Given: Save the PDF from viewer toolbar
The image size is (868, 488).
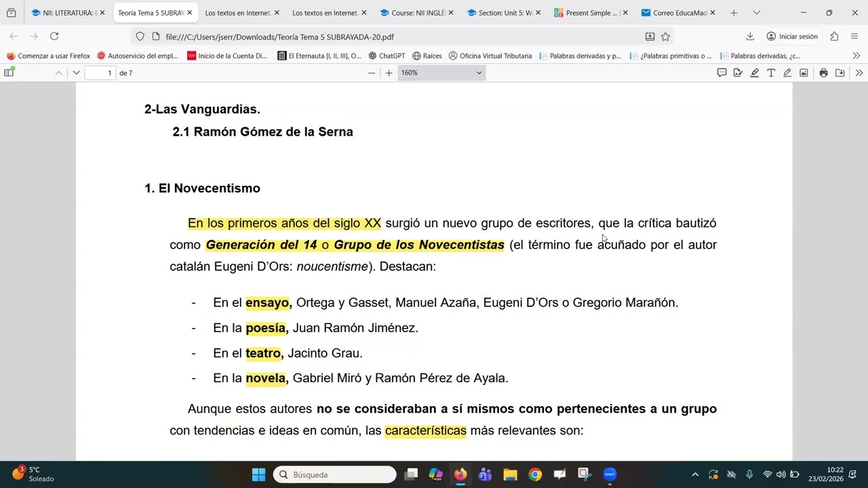Looking at the screenshot, I should click(840, 73).
